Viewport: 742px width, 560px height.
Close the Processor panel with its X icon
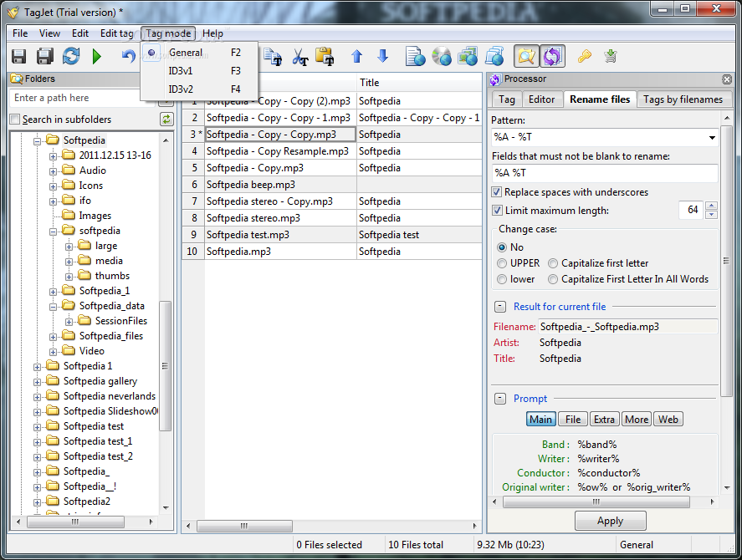(x=727, y=79)
